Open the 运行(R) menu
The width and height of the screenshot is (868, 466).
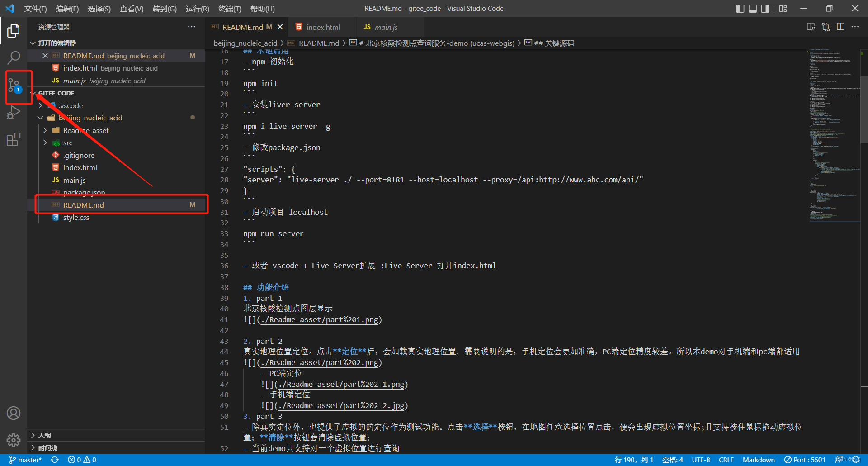point(198,9)
